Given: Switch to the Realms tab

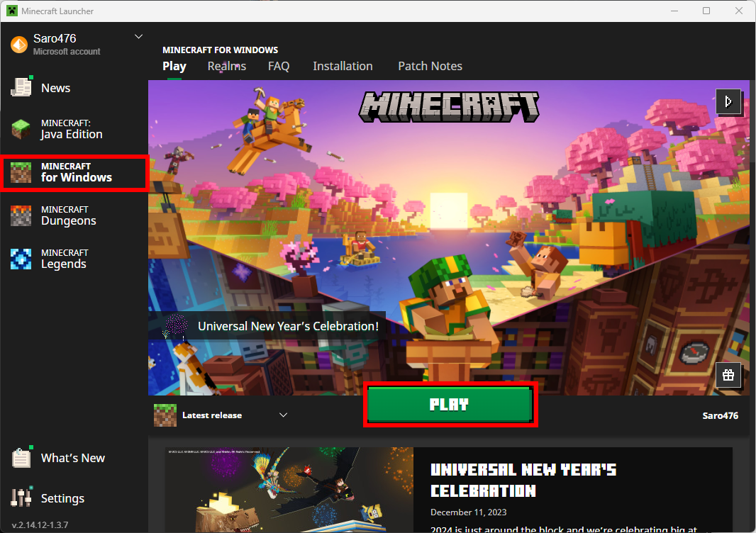Looking at the screenshot, I should coord(227,66).
